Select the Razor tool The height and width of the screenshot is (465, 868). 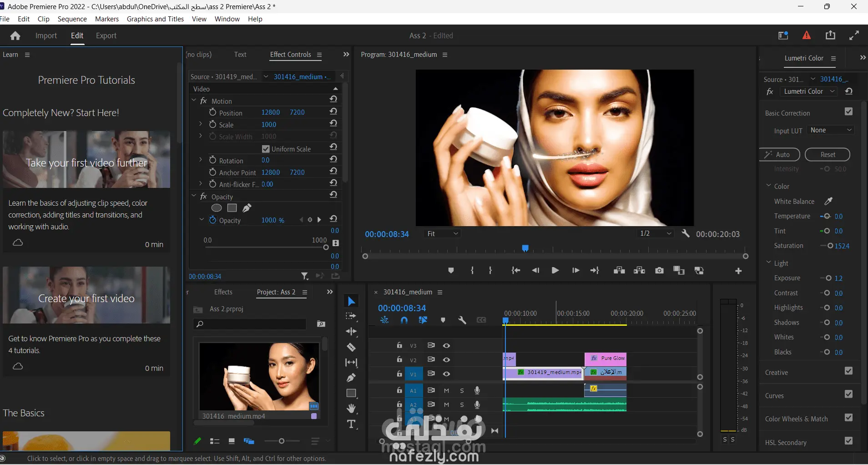(351, 347)
